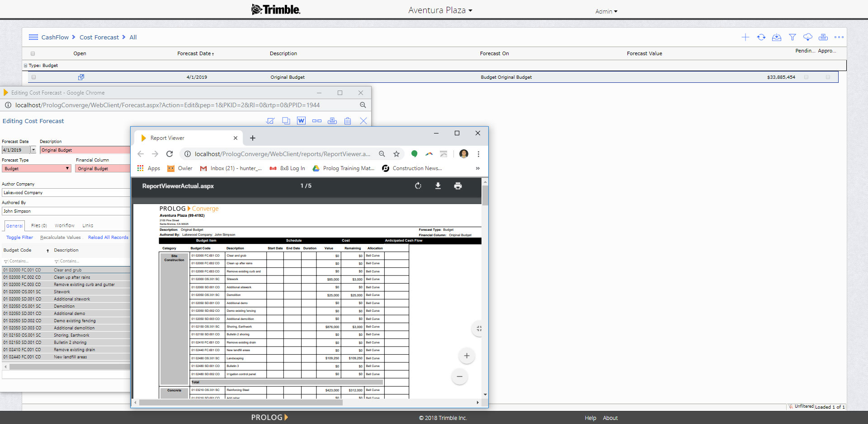The height and width of the screenshot is (424, 868).
Task: Export to Word in Editing Cost Forecast
Action: pyautogui.click(x=302, y=121)
